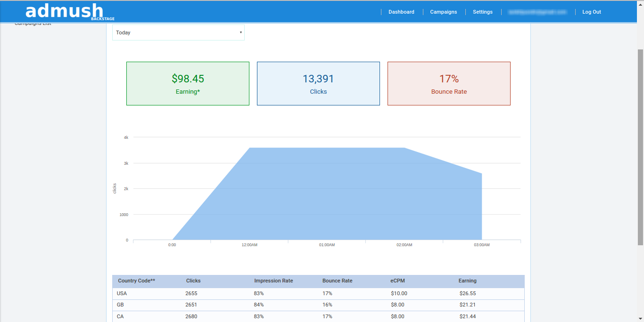Go to Campaigns in top navigation
The height and width of the screenshot is (322, 644).
(443, 12)
